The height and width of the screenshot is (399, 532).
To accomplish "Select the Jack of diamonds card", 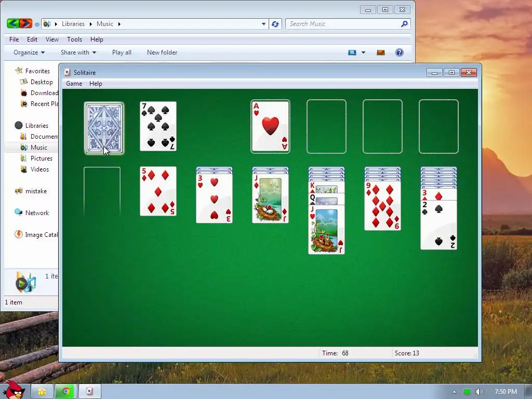I will pos(270,198).
